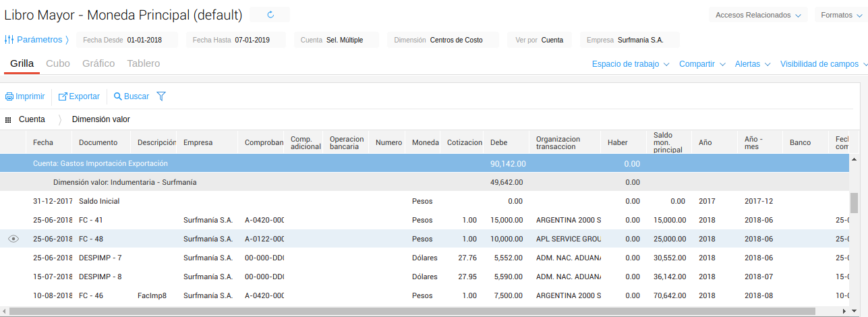The width and height of the screenshot is (868, 317).
Task: Expand the Espacio de trabajo menu
Action: pos(630,64)
